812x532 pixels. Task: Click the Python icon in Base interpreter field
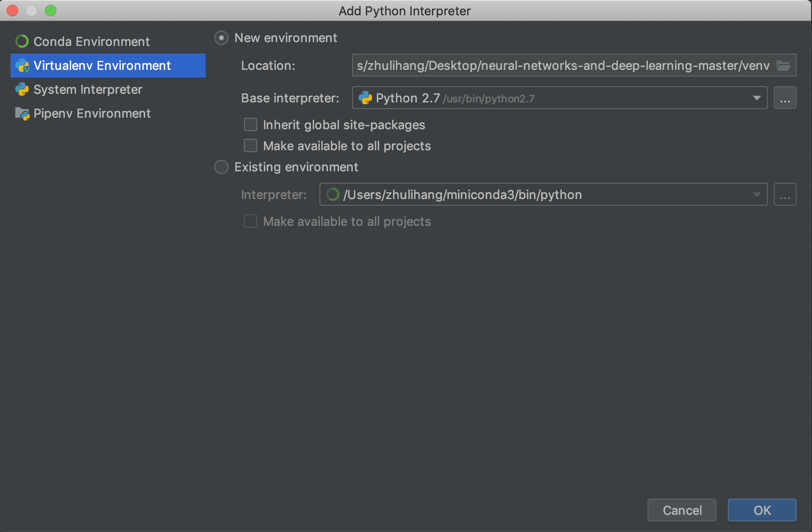365,98
